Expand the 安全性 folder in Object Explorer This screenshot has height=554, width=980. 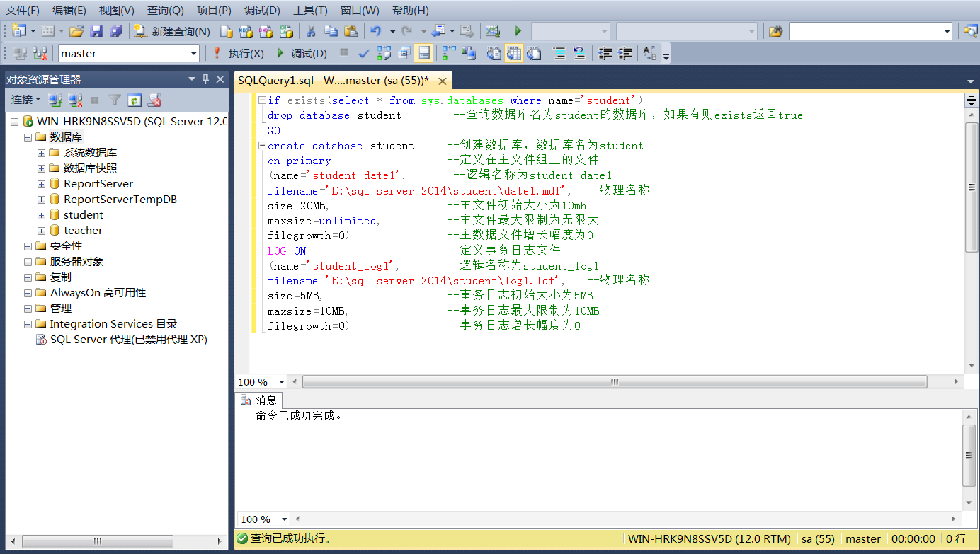pyautogui.click(x=27, y=246)
